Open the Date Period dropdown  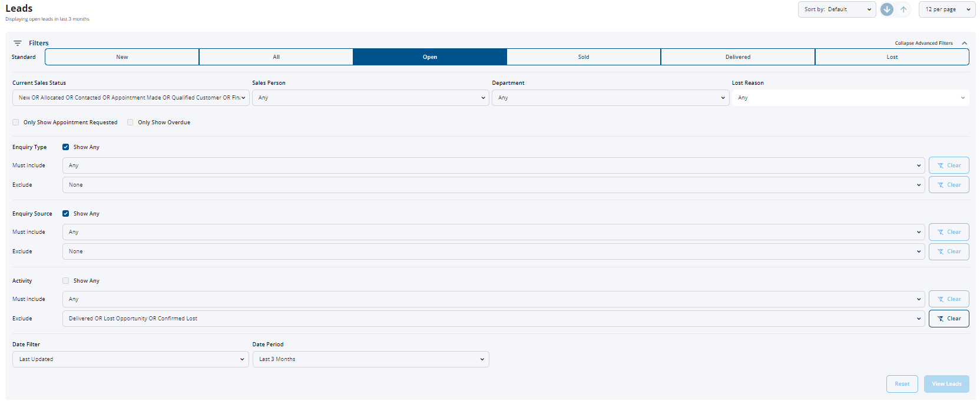[x=371, y=359]
